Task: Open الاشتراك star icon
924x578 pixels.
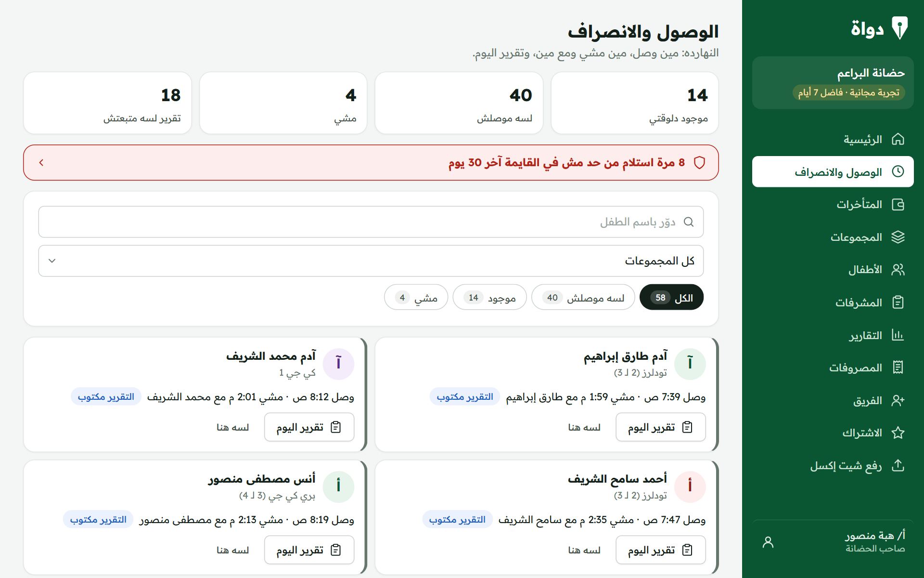Action: [x=898, y=433]
